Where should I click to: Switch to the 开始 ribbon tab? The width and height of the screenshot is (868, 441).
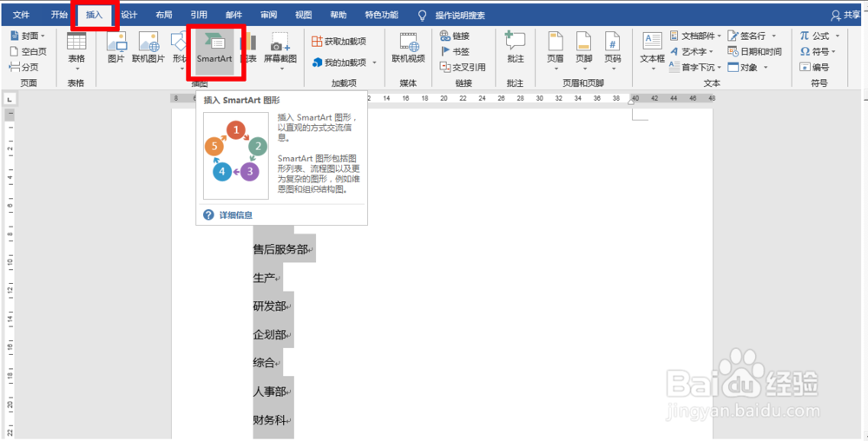(59, 15)
